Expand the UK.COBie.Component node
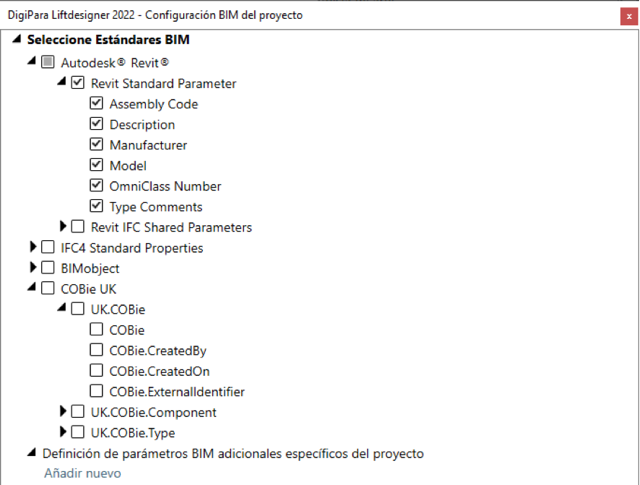This screenshot has height=485, width=640. pyautogui.click(x=63, y=411)
